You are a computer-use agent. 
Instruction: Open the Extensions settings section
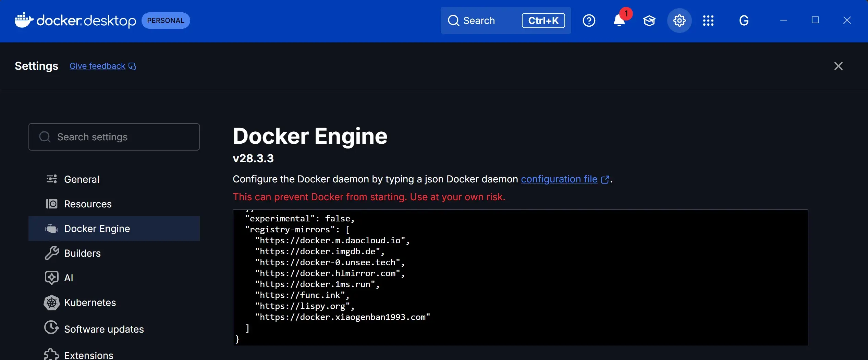click(x=114, y=355)
